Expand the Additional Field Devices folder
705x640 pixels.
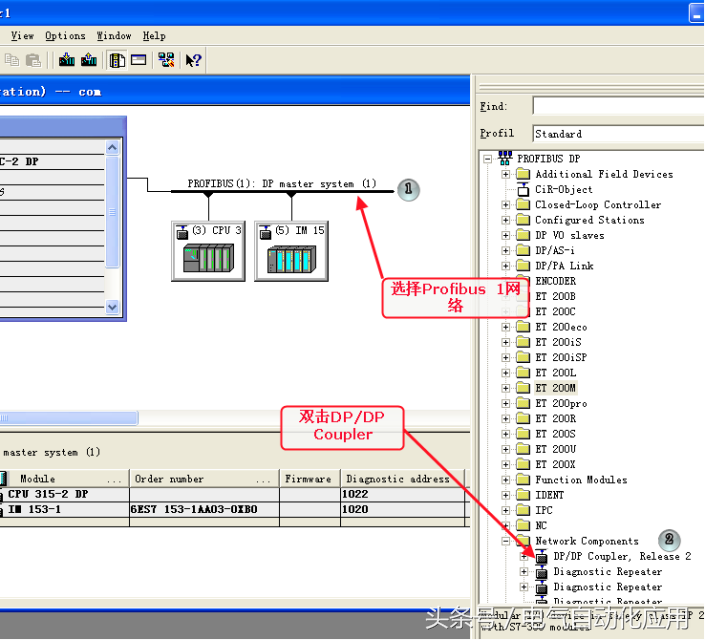click(x=506, y=174)
